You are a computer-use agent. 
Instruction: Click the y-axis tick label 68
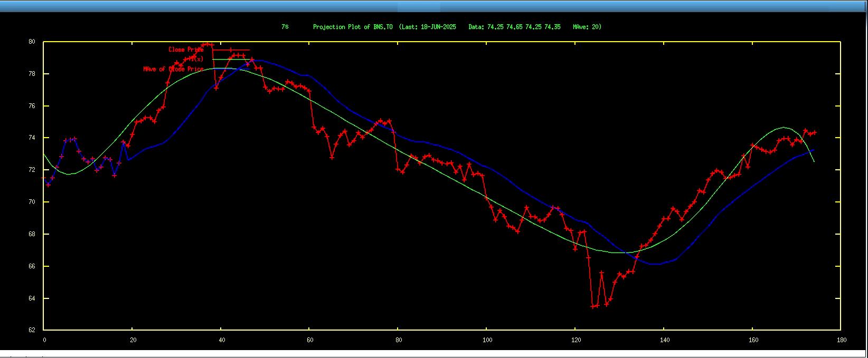(x=32, y=234)
